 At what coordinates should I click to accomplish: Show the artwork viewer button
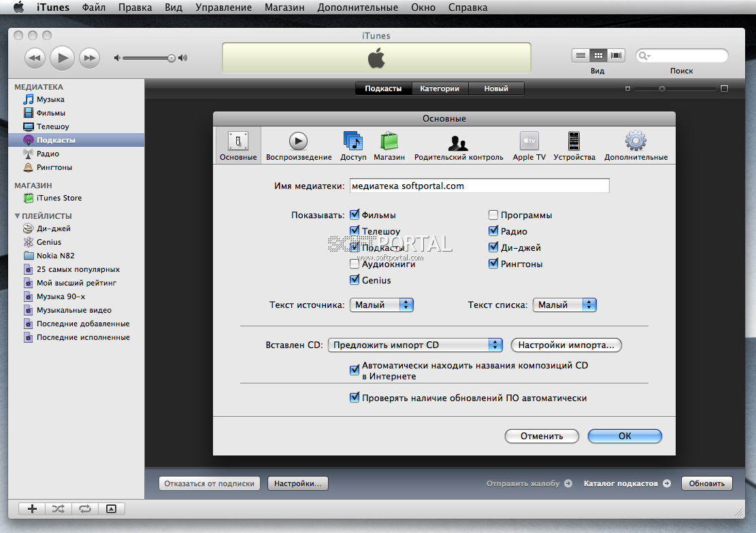click(x=112, y=509)
